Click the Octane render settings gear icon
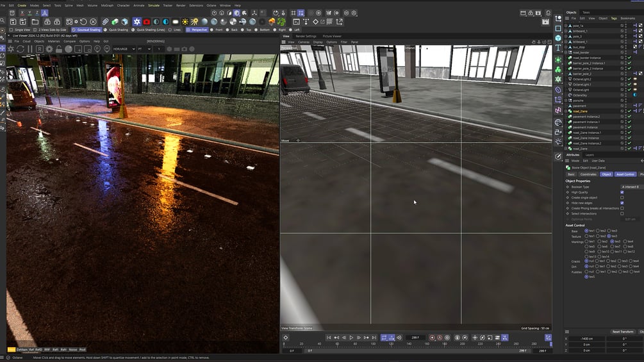Screen dimensions: 644x362 (x=49, y=49)
